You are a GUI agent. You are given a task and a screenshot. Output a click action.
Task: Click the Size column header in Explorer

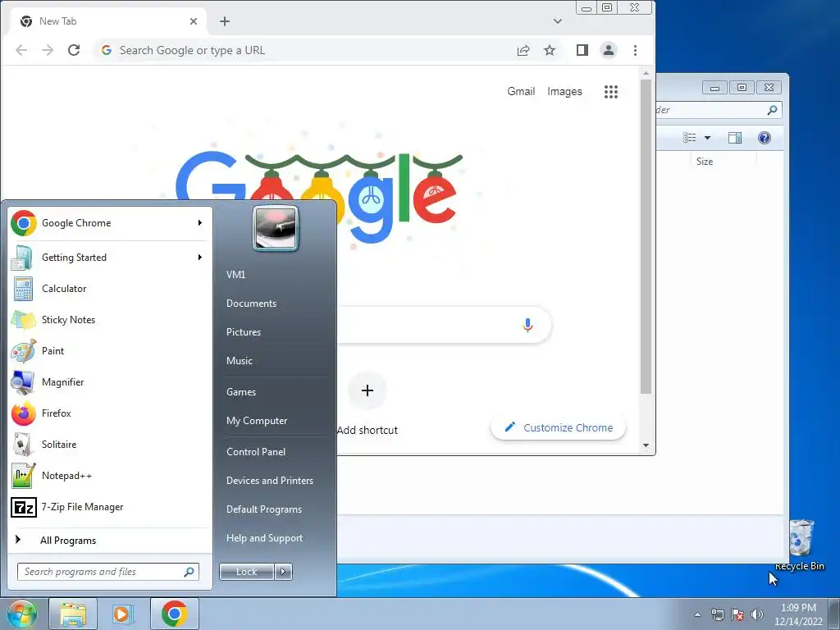[x=705, y=162]
